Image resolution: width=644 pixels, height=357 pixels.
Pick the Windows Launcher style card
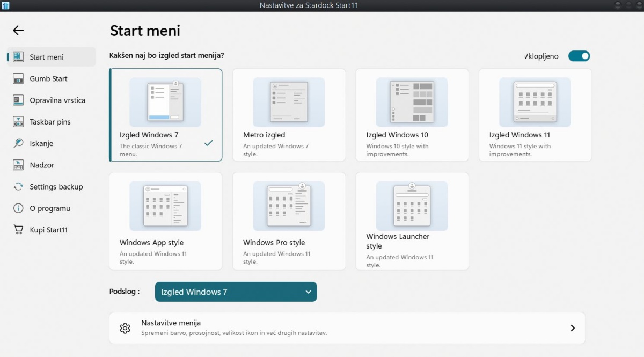(412, 221)
